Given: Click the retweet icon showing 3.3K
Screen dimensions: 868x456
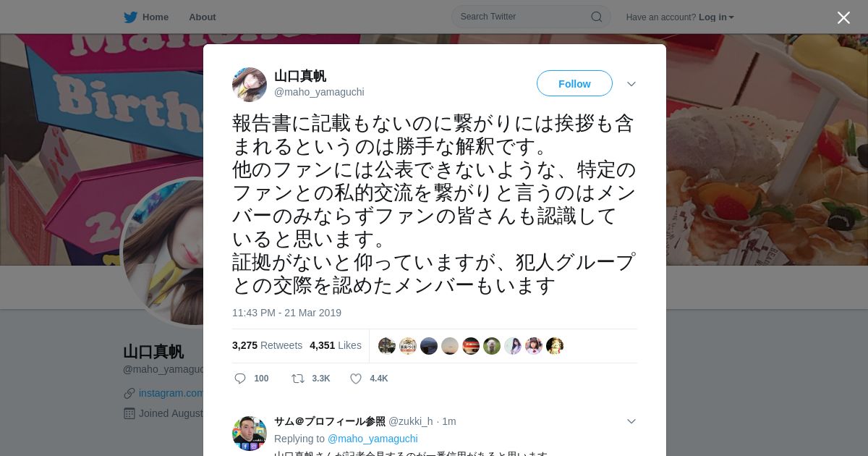Looking at the screenshot, I should point(297,379).
